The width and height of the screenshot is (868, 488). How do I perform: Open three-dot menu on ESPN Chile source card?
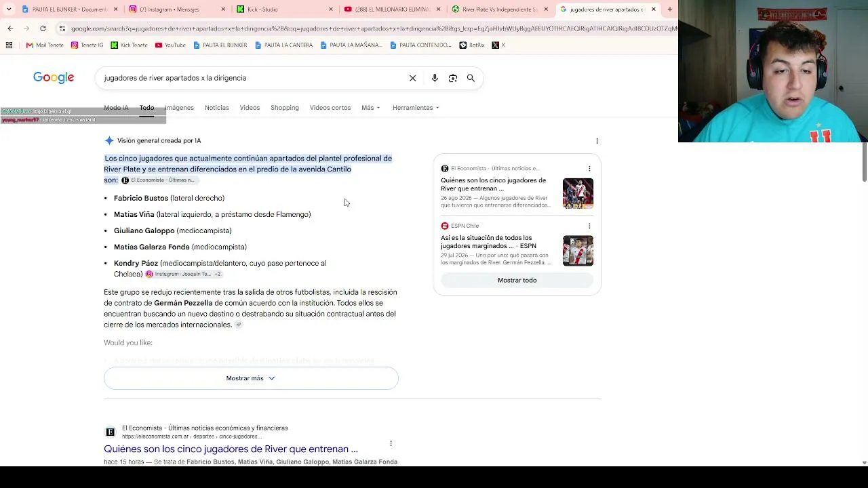[x=589, y=226]
